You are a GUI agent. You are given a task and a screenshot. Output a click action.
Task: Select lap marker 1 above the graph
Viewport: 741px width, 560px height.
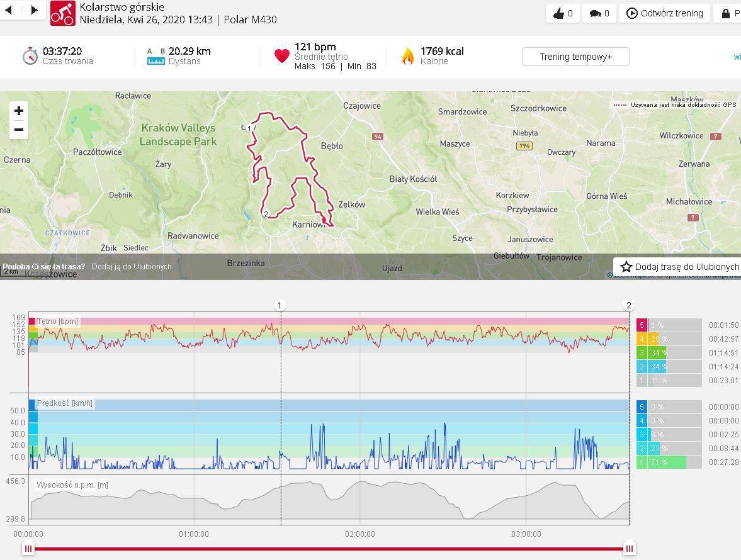(x=280, y=305)
